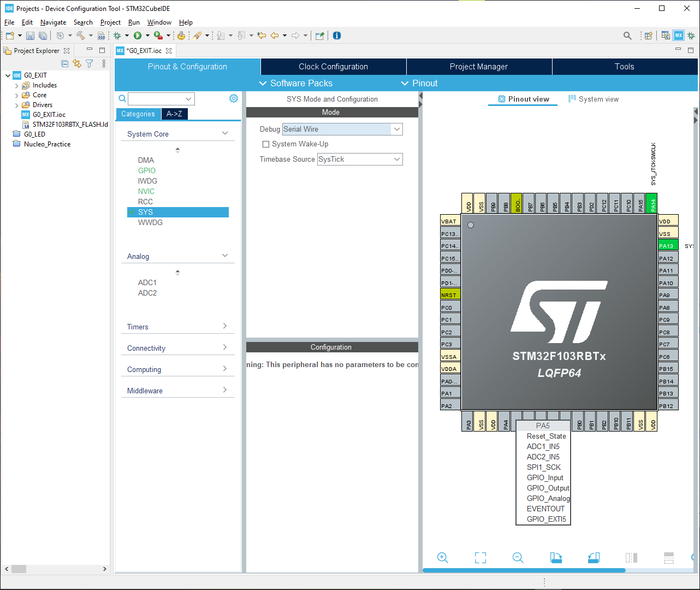The height and width of the screenshot is (590, 700).
Task: Expand the Drivers folder in project tree
Action: pyautogui.click(x=16, y=105)
